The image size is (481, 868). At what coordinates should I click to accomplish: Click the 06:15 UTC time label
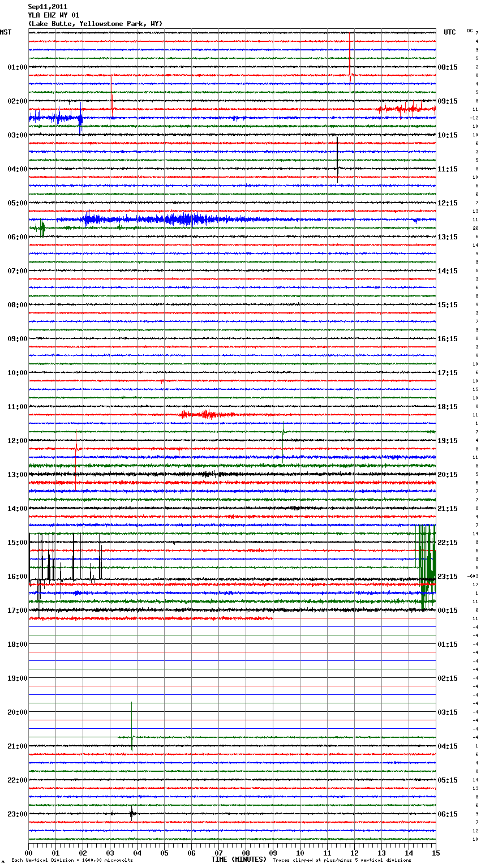[448, 814]
